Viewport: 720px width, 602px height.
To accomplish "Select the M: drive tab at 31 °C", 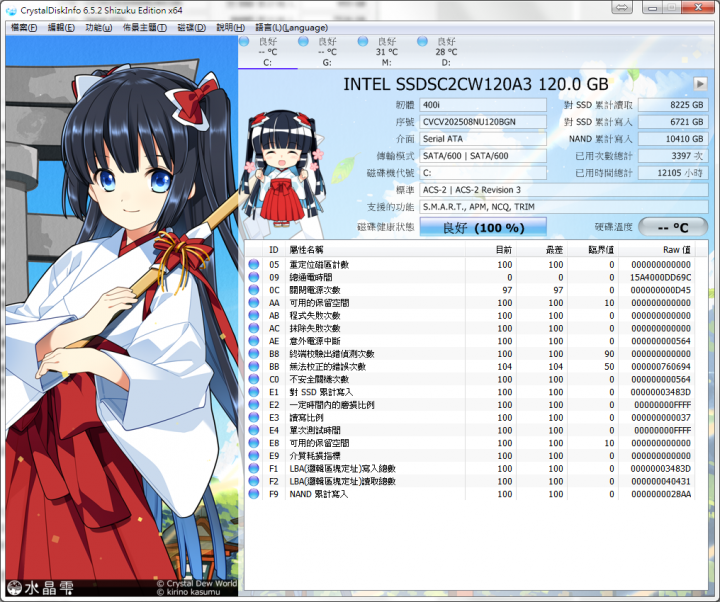I will pos(387,52).
